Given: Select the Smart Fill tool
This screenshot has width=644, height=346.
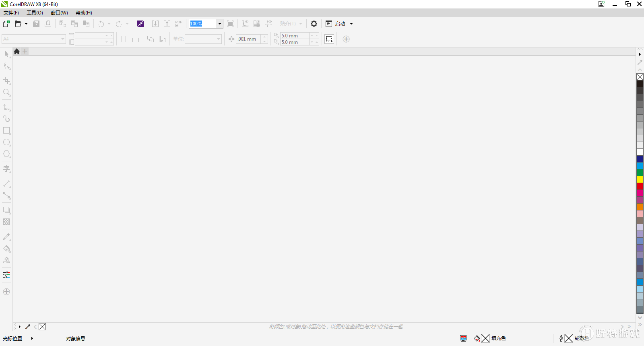Looking at the screenshot, I should (6, 260).
